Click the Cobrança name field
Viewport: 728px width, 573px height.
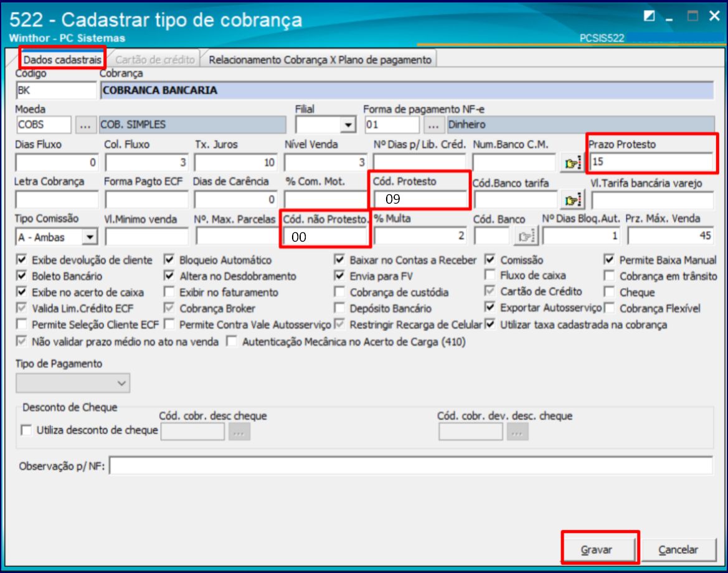[x=407, y=90]
